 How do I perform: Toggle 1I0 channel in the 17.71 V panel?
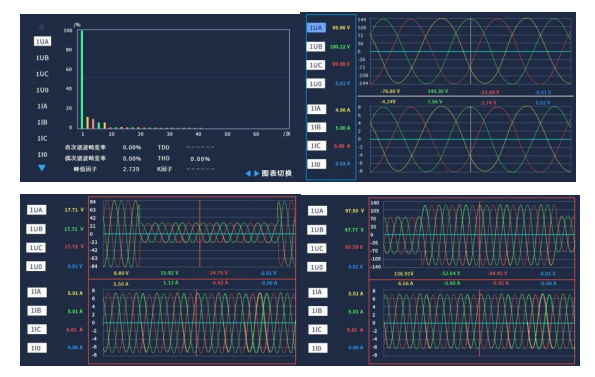[37, 348]
